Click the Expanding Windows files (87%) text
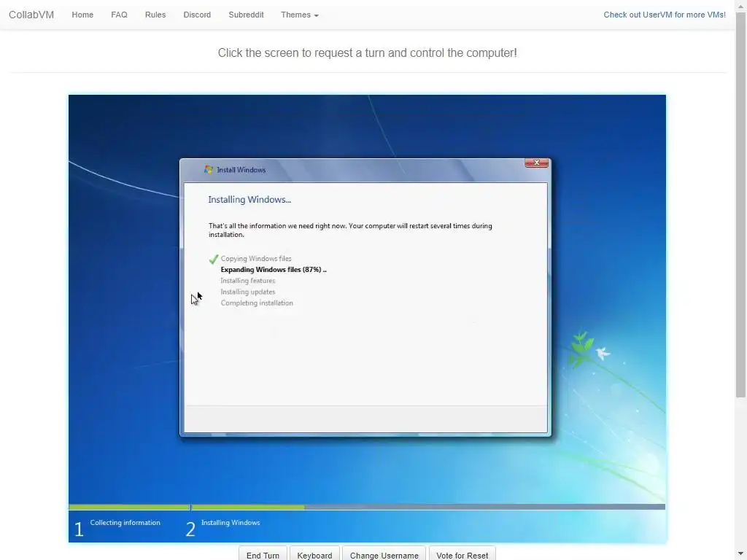747x560 pixels. coord(274,270)
